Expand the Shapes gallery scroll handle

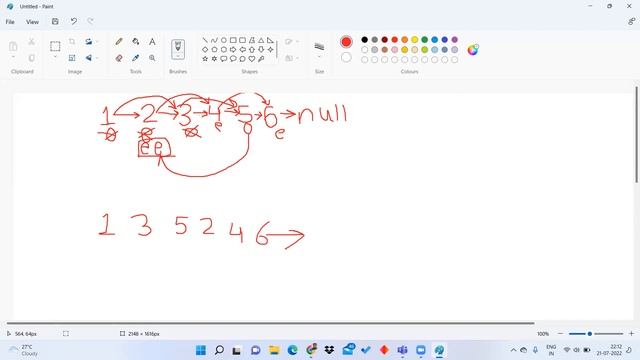pos(278,49)
